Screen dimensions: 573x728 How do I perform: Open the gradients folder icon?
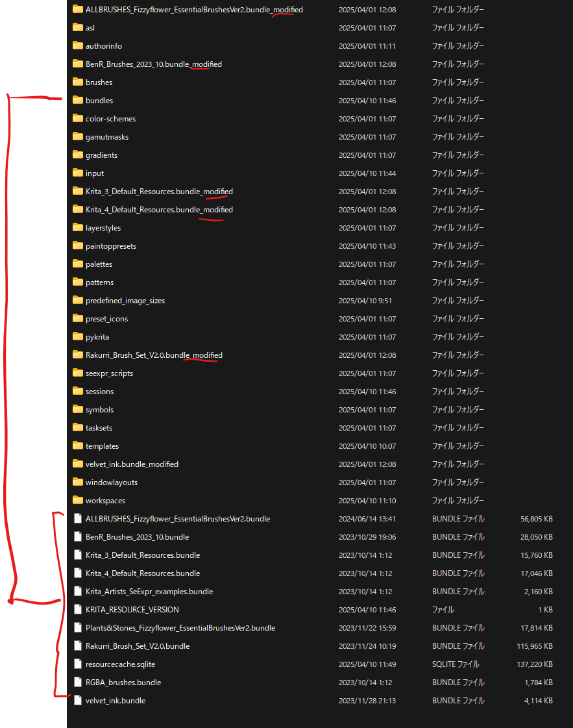tap(78, 155)
